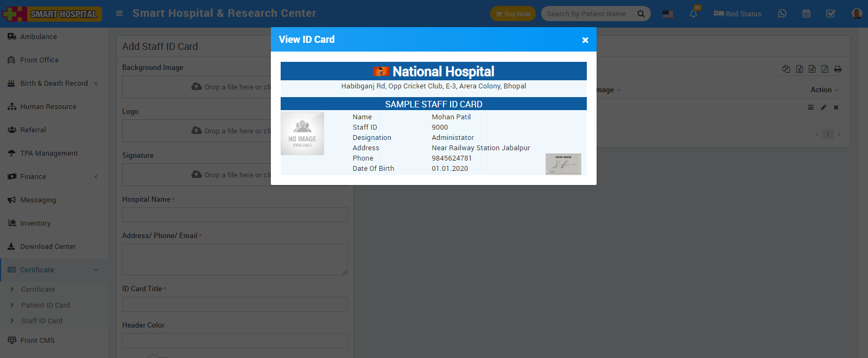Image resolution: width=868 pixels, height=358 pixels.
Task: Expand the Finance sidebar menu
Action: [53, 176]
